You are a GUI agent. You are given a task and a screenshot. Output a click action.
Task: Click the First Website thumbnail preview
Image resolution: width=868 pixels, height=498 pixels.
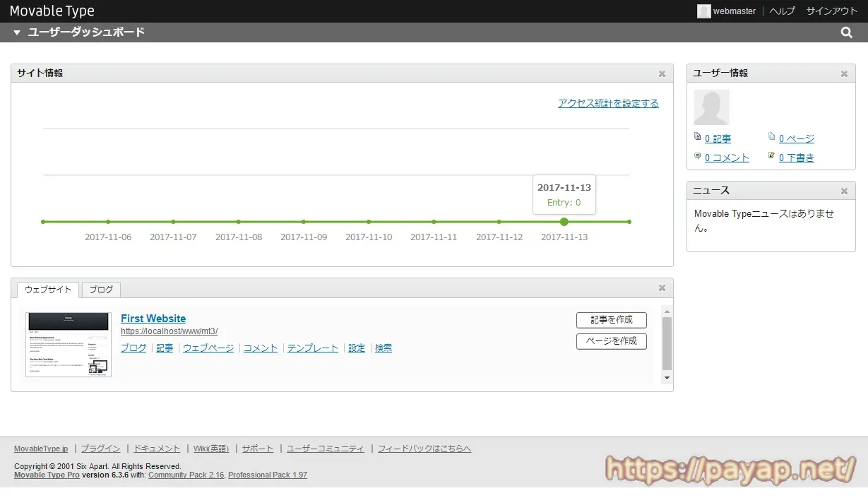(69, 345)
